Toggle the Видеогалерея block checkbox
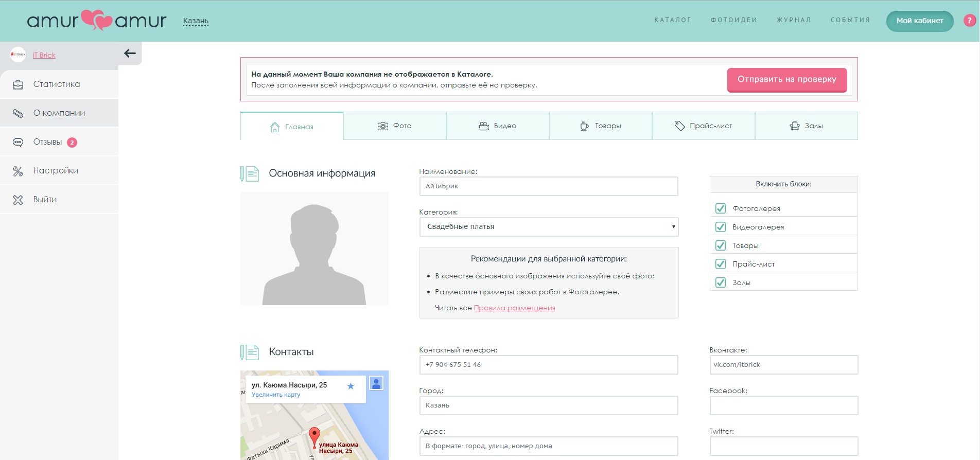The width and height of the screenshot is (980, 460). (x=721, y=227)
